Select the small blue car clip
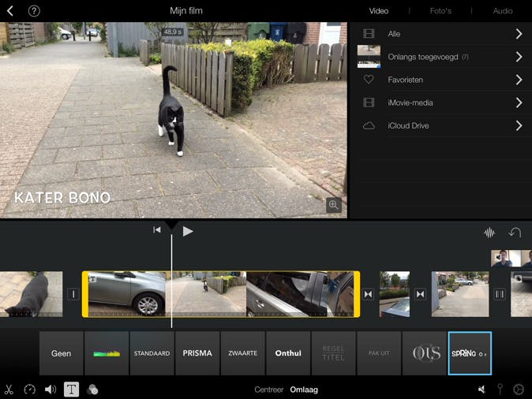This screenshot has width=532, height=399. point(395,294)
